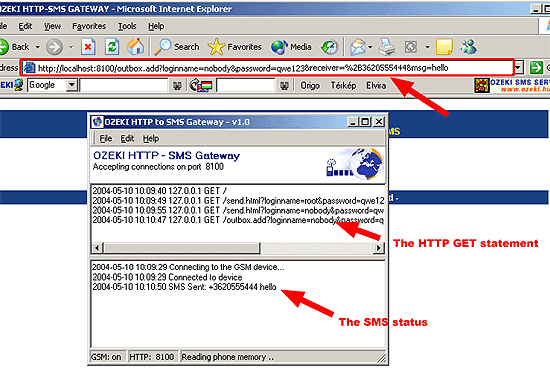550x371 pixels.
Task: Open the Back history dropdown arrow
Action: click(x=38, y=47)
